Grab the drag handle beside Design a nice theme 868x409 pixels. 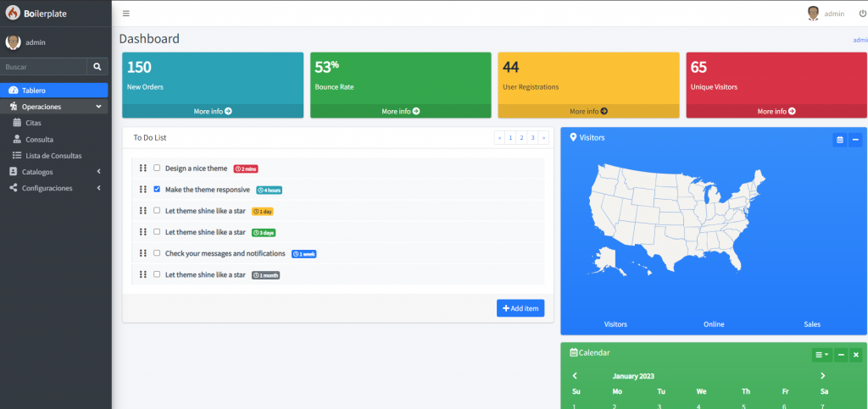pos(143,169)
